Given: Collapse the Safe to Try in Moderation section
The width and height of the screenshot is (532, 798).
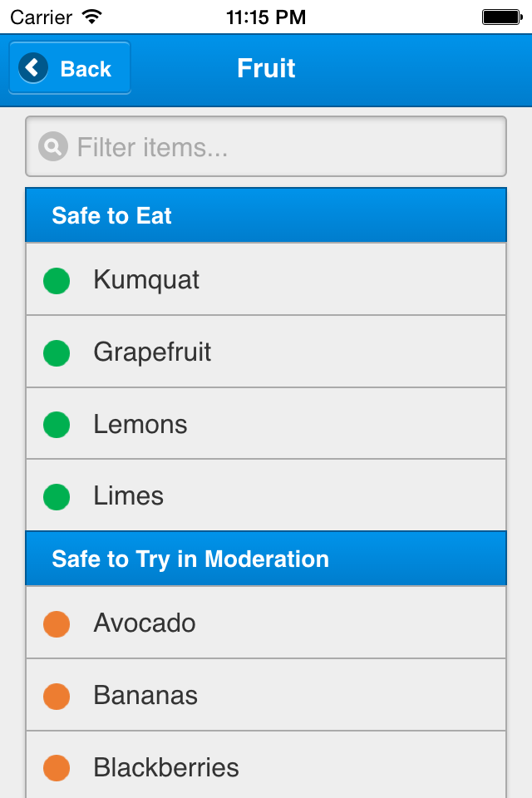Looking at the screenshot, I should tap(266, 559).
